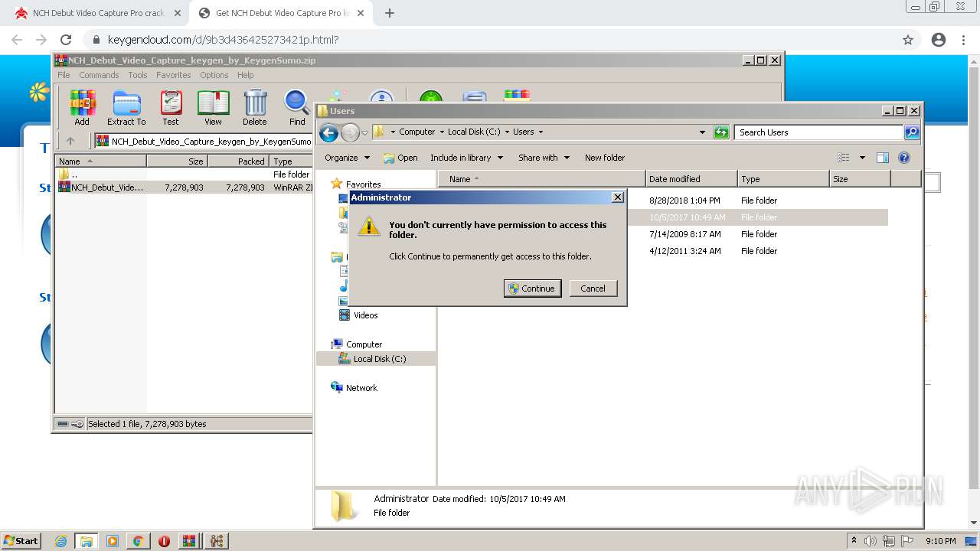Sort by Date modified column
This screenshot has height=551, width=980.
(691, 179)
